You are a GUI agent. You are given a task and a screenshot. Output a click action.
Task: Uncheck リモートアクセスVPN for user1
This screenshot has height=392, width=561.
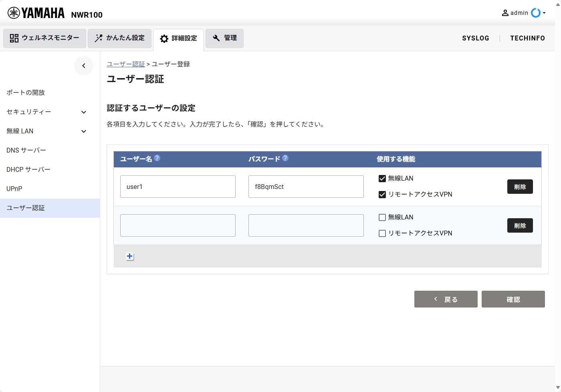[x=382, y=195]
